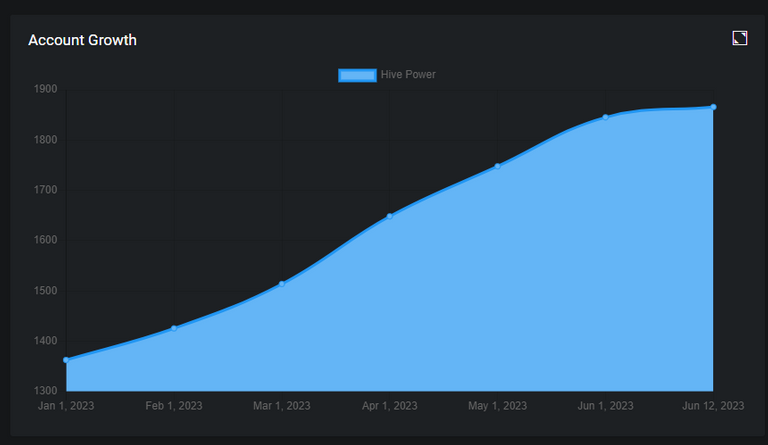Click the Apr 1, 2023 axis label
This screenshot has height=445, width=768.
390,406
